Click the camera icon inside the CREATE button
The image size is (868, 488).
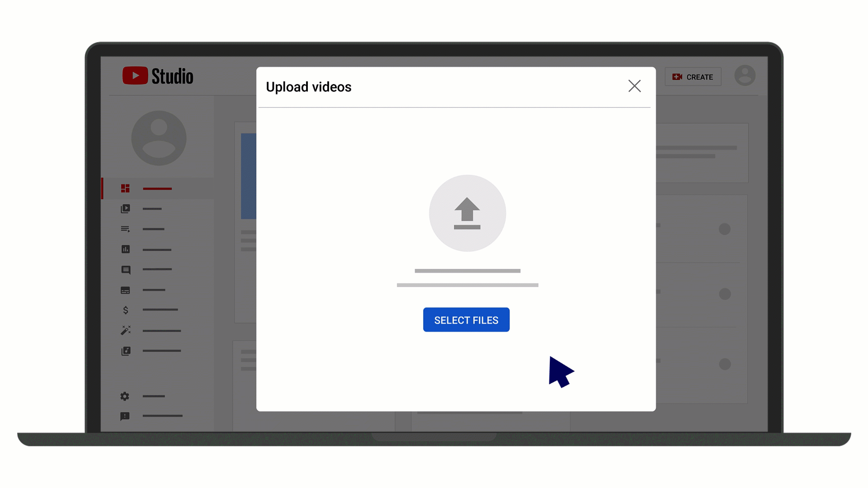click(x=677, y=77)
